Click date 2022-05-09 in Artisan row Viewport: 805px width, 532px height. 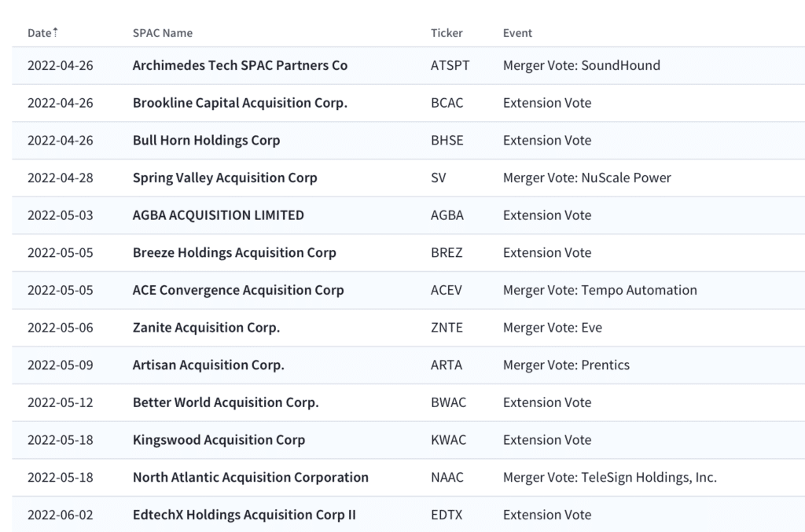[x=61, y=365]
